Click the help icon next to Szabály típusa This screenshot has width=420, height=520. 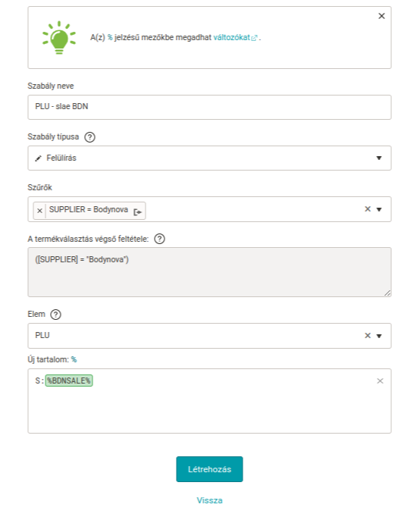click(x=89, y=137)
